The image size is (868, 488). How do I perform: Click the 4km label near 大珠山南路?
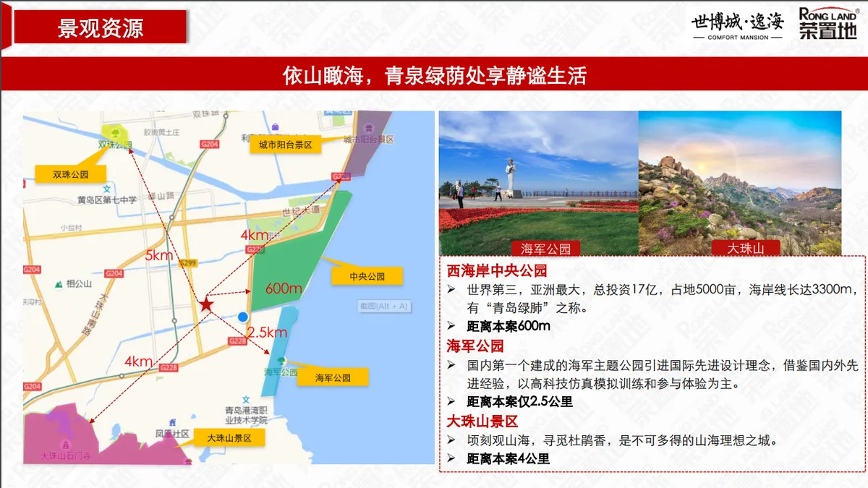point(137,361)
